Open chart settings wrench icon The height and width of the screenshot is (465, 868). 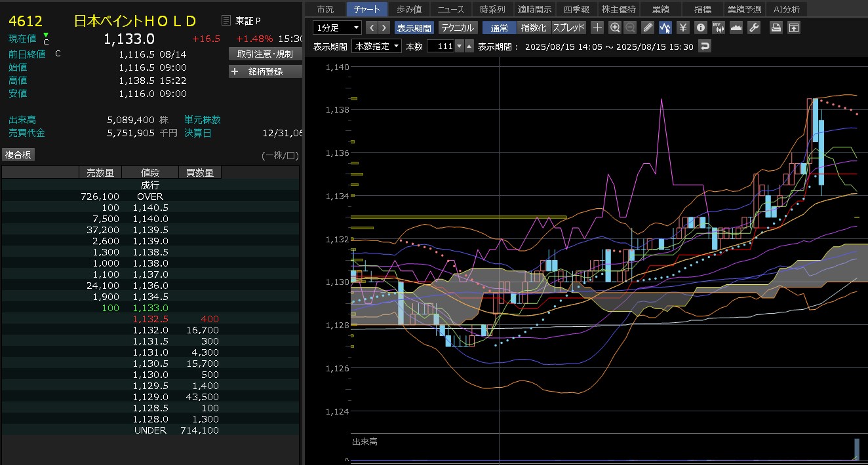point(754,28)
